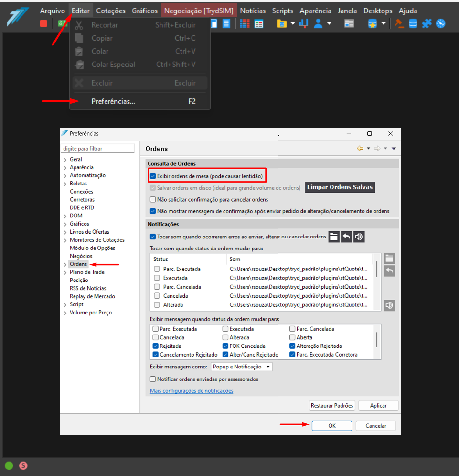This screenshot has height=476, width=459.
Task: Click folder icon beside error sound option
Action: point(334,237)
